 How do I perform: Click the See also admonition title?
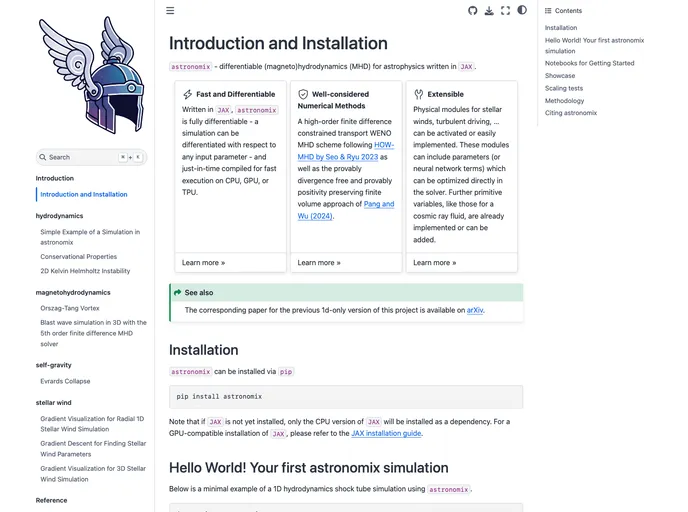tap(199, 293)
